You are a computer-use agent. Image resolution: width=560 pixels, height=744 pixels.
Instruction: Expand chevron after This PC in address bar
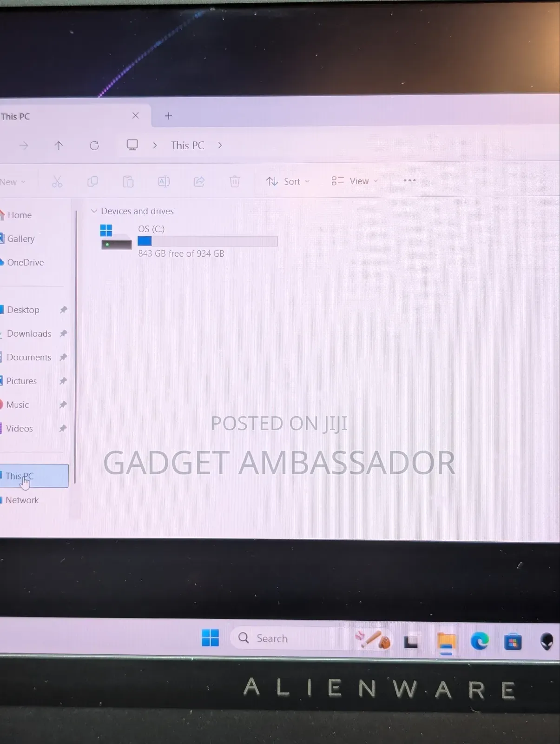point(220,146)
